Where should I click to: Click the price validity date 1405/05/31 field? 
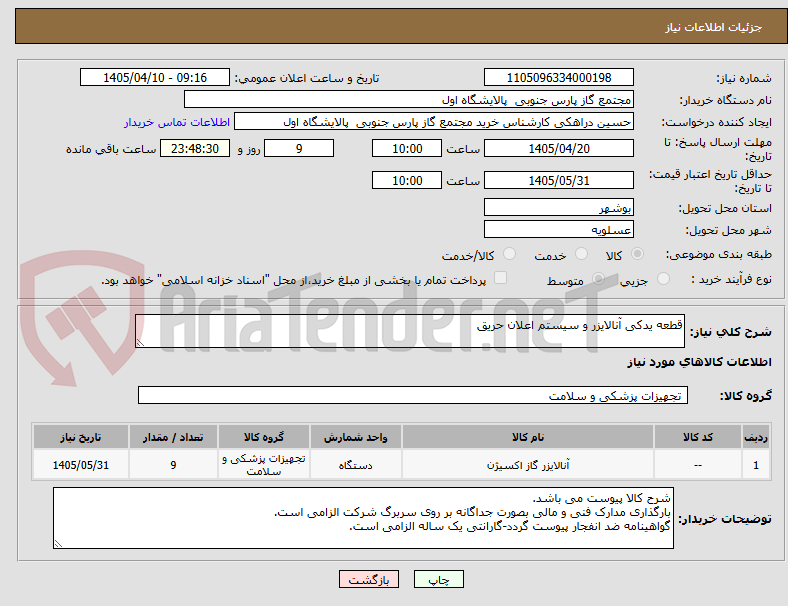[x=559, y=180]
